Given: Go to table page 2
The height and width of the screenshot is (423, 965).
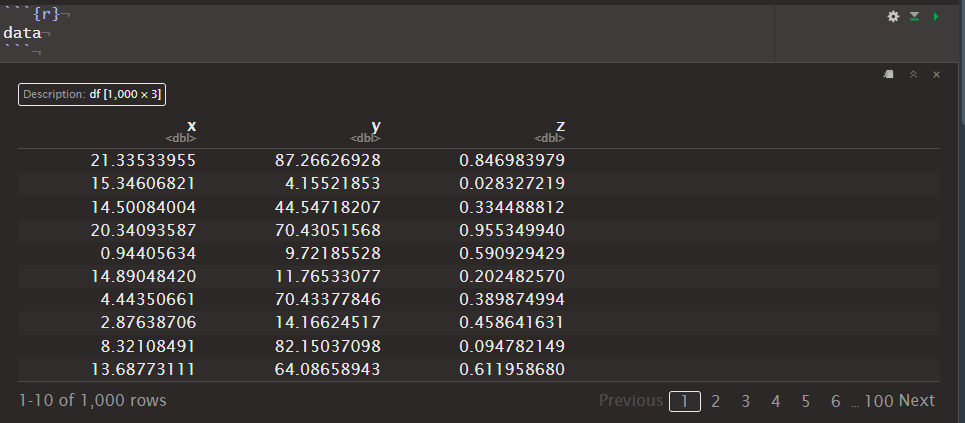Looking at the screenshot, I should pyautogui.click(x=715, y=401).
